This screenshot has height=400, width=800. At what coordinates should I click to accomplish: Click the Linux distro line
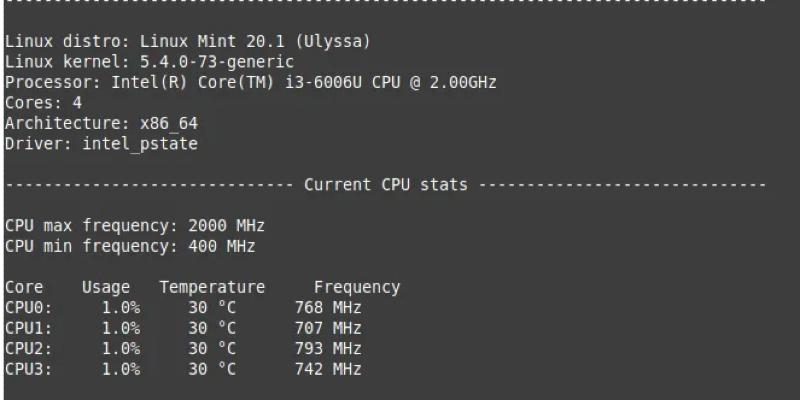(x=188, y=41)
